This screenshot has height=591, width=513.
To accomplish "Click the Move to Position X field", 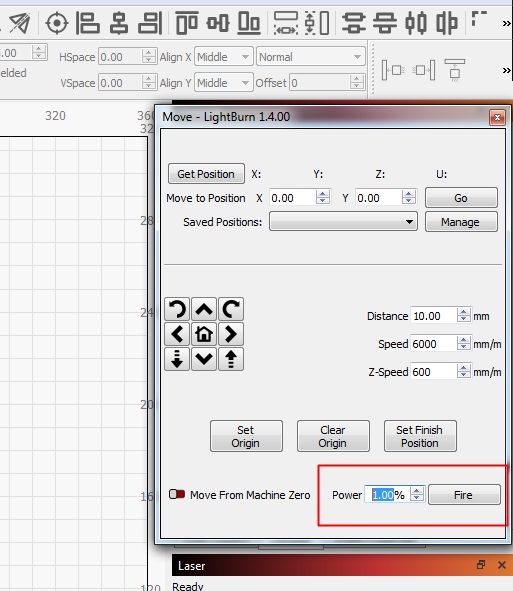I will coord(292,198).
